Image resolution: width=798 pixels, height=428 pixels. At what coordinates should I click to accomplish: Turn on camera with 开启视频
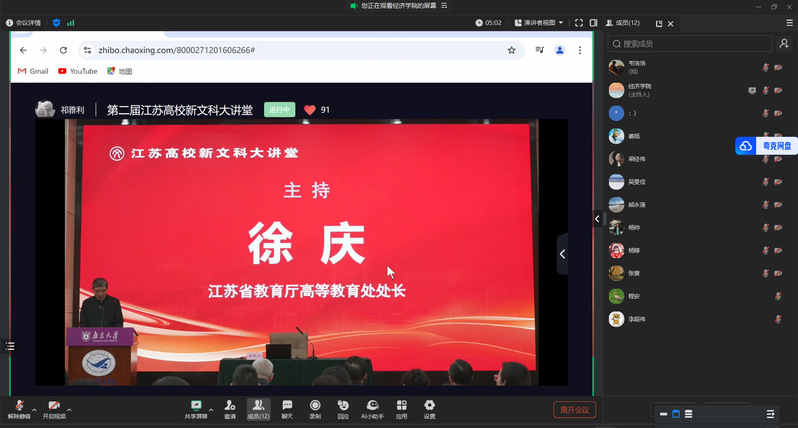53,406
